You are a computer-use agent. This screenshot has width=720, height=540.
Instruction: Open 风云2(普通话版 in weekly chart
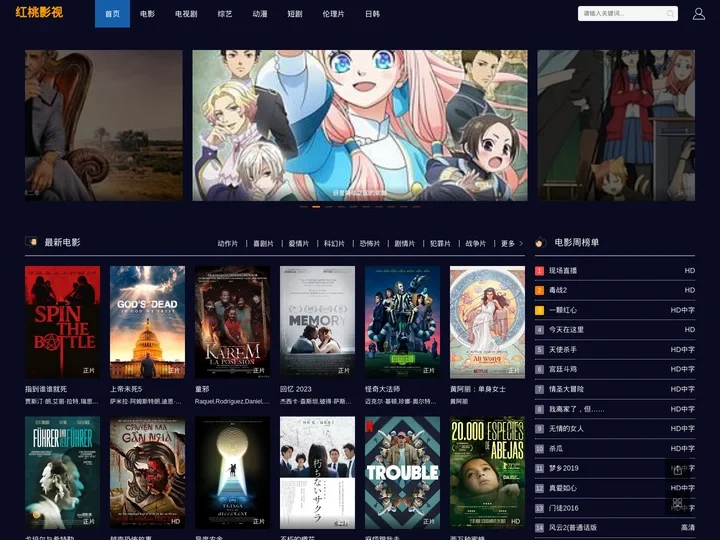pyautogui.click(x=573, y=528)
